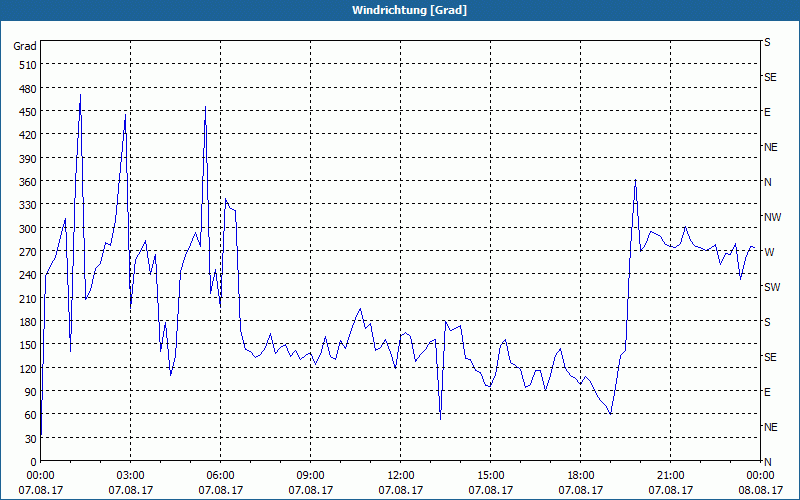Click the 360 y-axis value
The height and width of the screenshot is (500, 800).
tap(28, 182)
